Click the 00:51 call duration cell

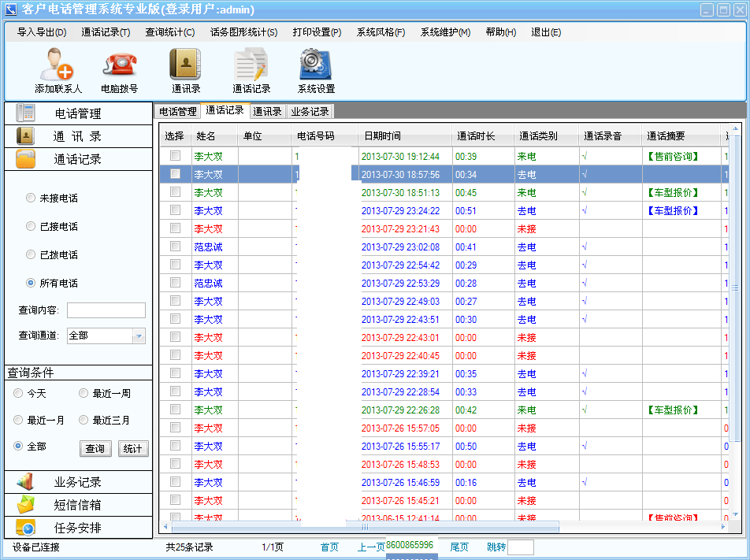tap(466, 211)
